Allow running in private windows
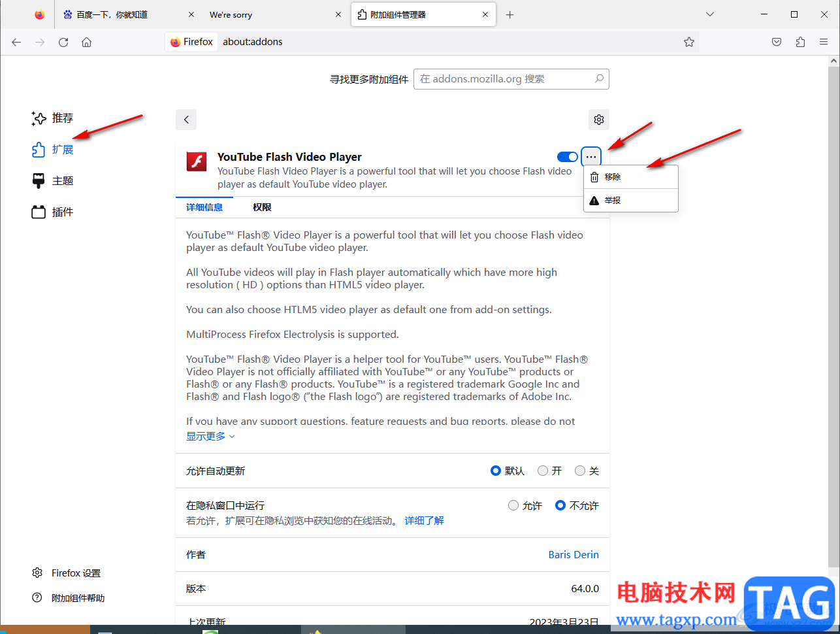Viewport: 840px width, 634px height. point(513,505)
